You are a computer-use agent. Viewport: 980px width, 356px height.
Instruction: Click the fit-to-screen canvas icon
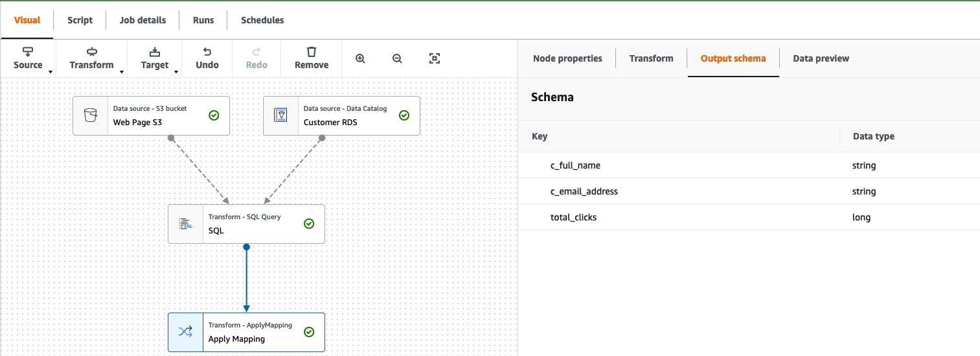tap(435, 58)
